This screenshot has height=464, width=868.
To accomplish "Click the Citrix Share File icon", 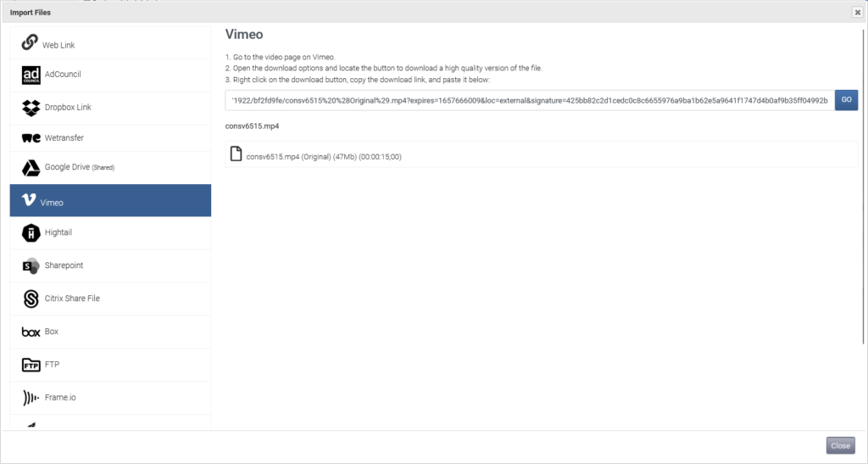I will pyautogui.click(x=31, y=299).
